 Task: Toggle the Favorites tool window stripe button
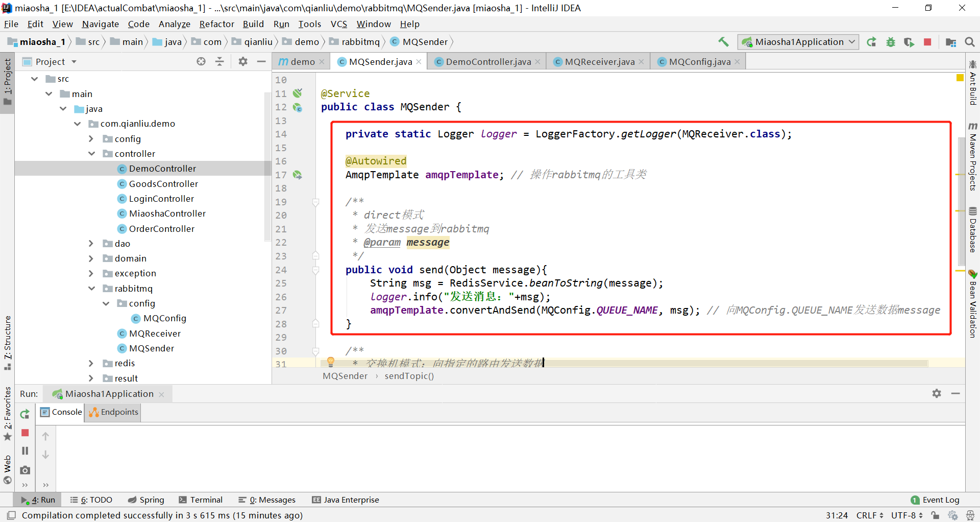[7, 414]
